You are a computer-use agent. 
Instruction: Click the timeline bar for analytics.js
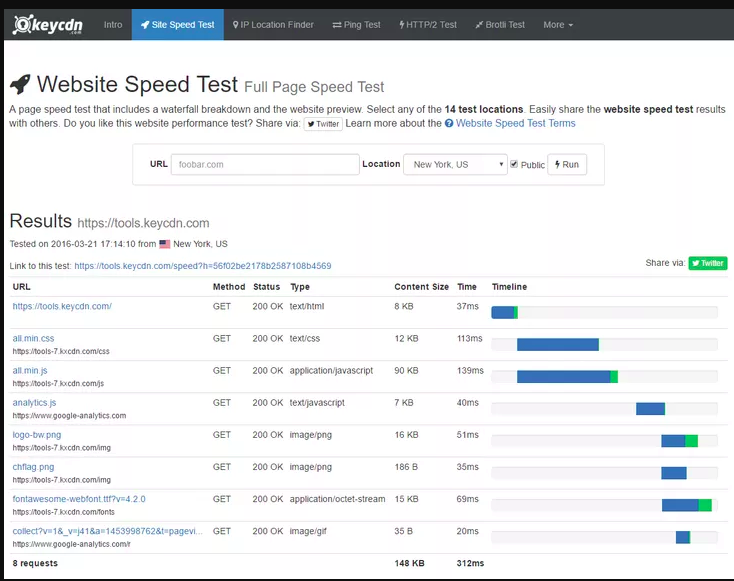click(x=650, y=409)
